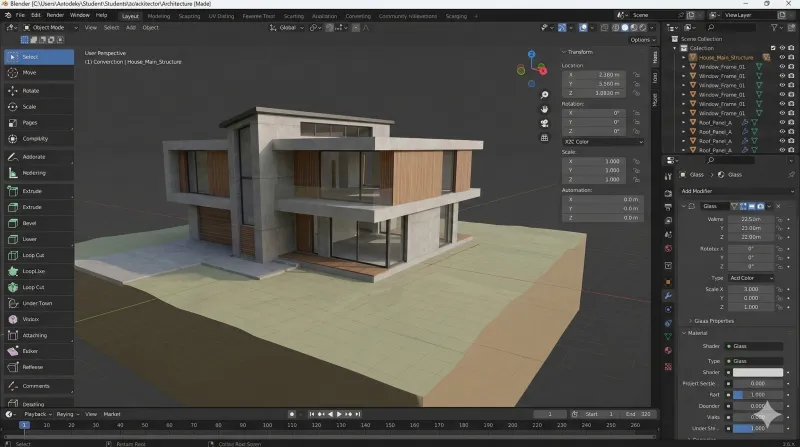Click the red X axis on navigation gizmo

click(x=542, y=70)
